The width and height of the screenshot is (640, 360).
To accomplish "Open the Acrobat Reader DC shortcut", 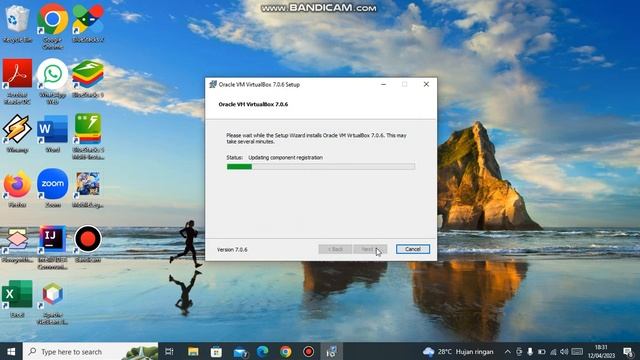I will (17, 81).
